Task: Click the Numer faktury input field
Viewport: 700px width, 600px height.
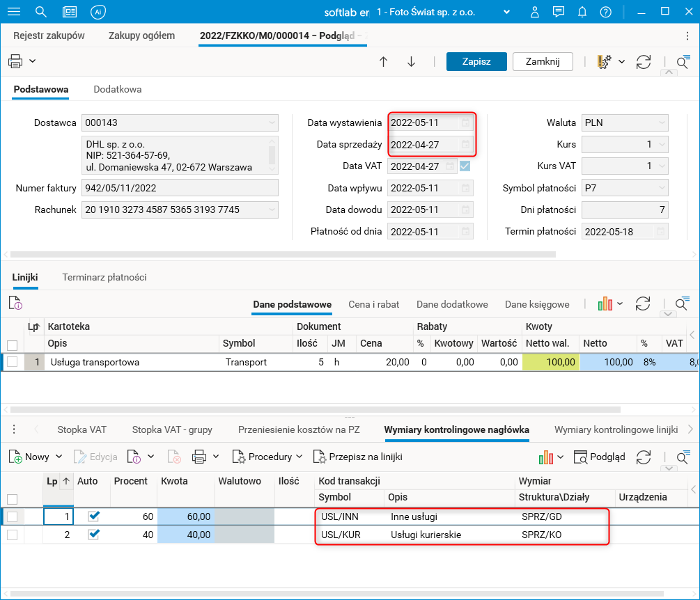Action: 180,188
